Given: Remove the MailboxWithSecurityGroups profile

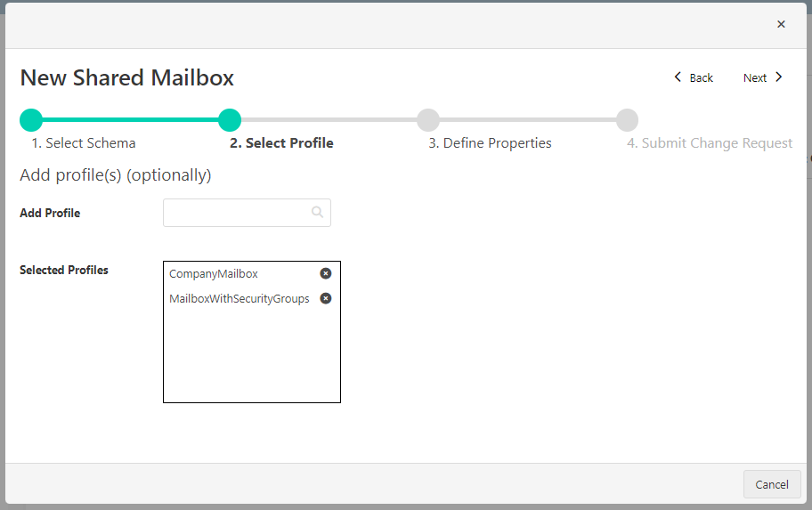Looking at the screenshot, I should tap(326, 299).
